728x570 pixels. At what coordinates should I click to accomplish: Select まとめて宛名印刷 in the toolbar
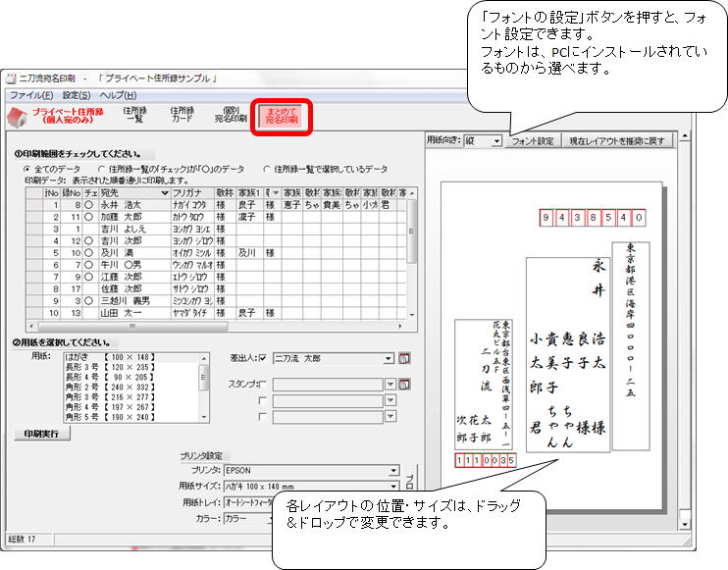point(283,117)
